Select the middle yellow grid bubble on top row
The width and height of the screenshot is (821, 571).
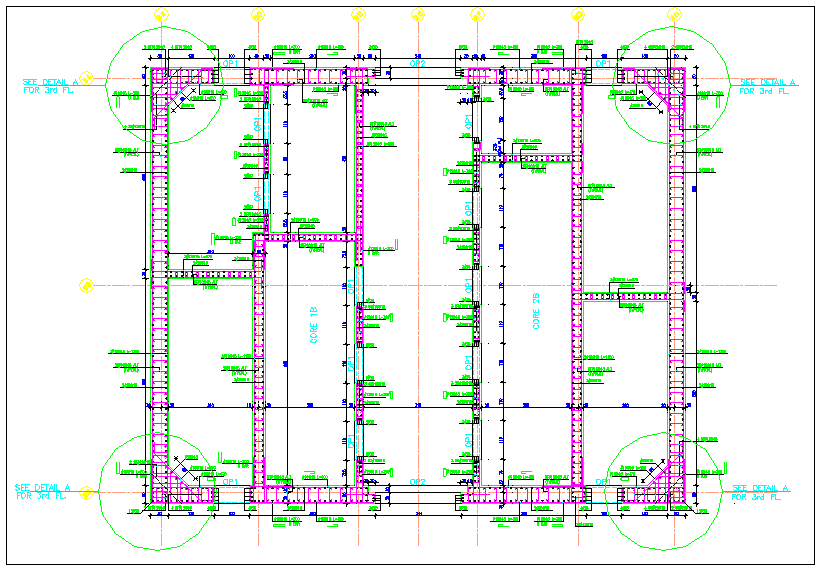tap(418, 15)
